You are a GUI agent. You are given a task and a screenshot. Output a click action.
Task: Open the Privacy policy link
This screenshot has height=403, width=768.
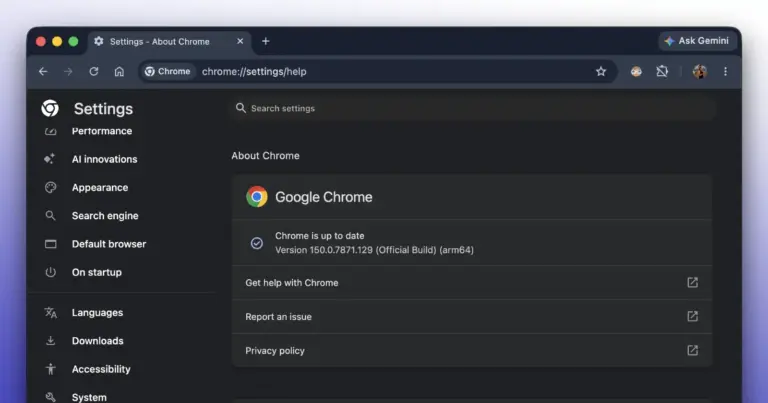(x=472, y=351)
